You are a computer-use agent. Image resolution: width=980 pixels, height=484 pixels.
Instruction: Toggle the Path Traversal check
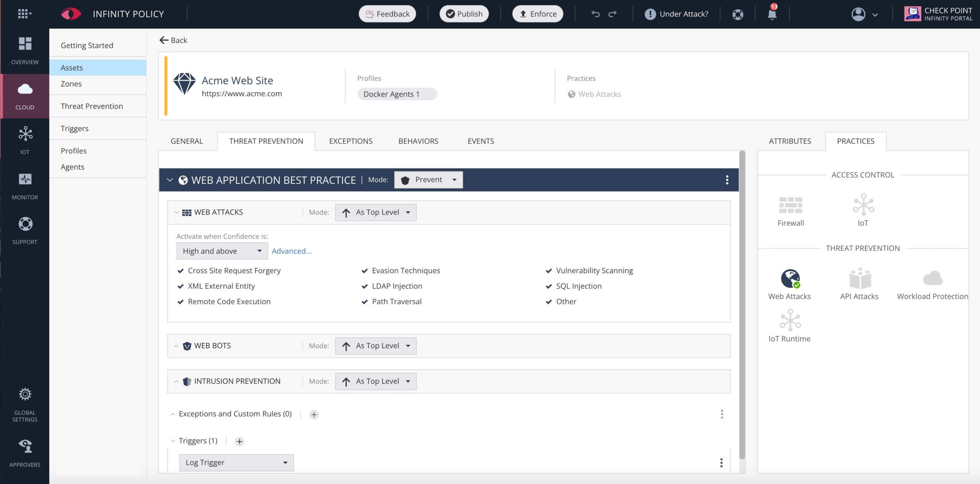[365, 301]
